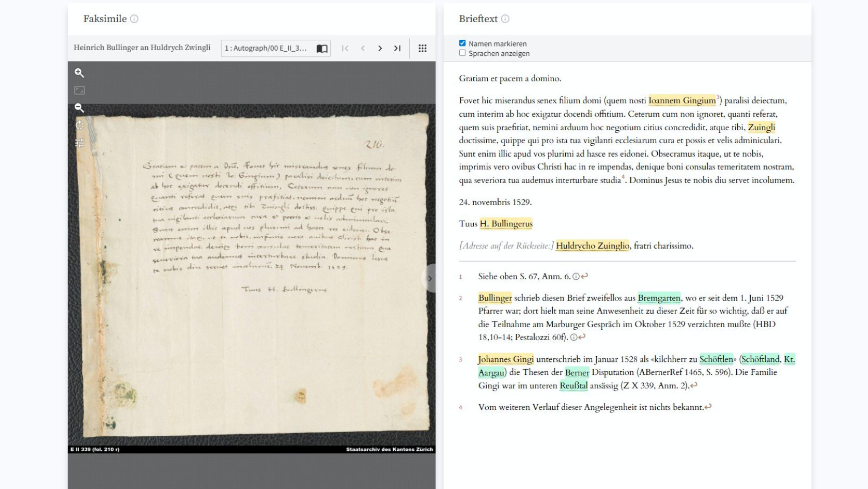Image resolution: width=868 pixels, height=489 pixels.
Task: Click the highlighted signature H. Bullingerus
Action: tap(506, 223)
